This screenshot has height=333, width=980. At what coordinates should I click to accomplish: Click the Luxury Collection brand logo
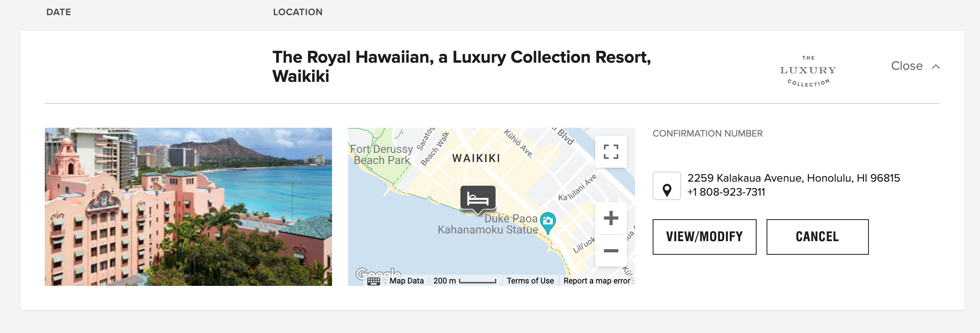coord(808,71)
